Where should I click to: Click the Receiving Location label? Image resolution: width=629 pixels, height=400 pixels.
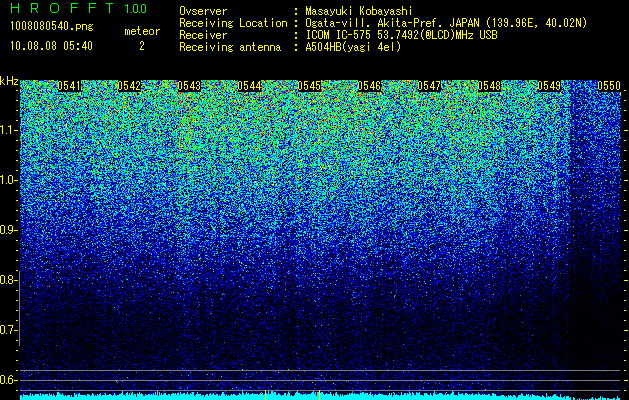pyautogui.click(x=233, y=23)
